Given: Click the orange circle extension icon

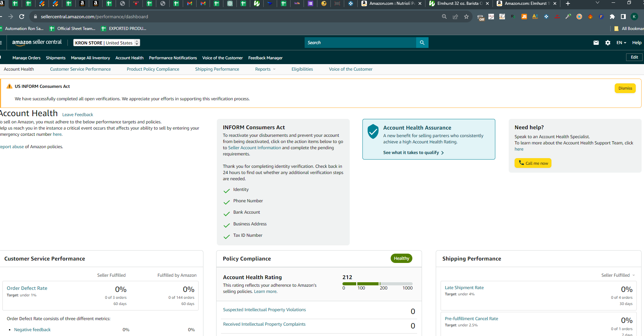Looking at the screenshot, I should click(579, 17).
